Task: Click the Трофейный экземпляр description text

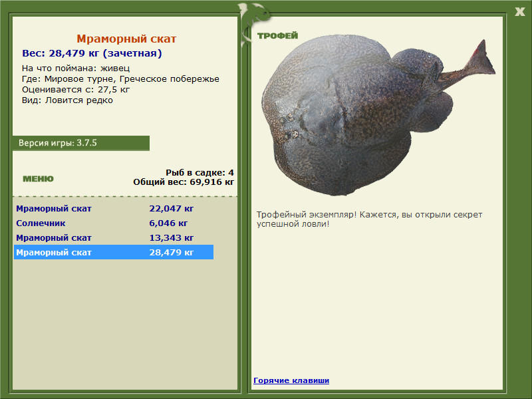Action: click(369, 219)
